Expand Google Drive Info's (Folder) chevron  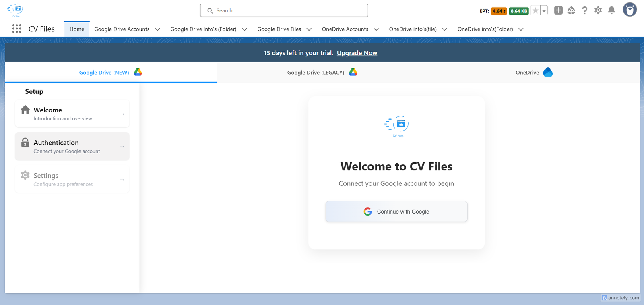tap(244, 29)
